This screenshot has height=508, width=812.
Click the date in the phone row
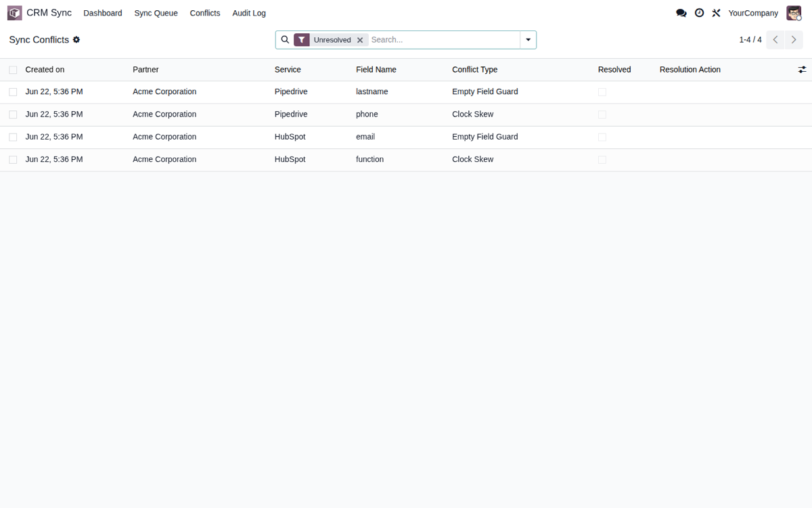pos(54,114)
